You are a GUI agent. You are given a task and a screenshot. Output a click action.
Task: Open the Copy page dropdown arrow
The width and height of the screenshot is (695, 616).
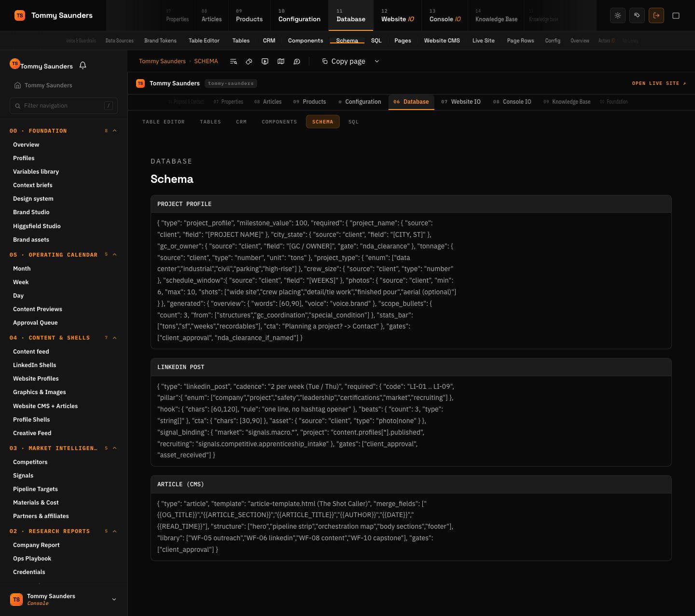(377, 61)
